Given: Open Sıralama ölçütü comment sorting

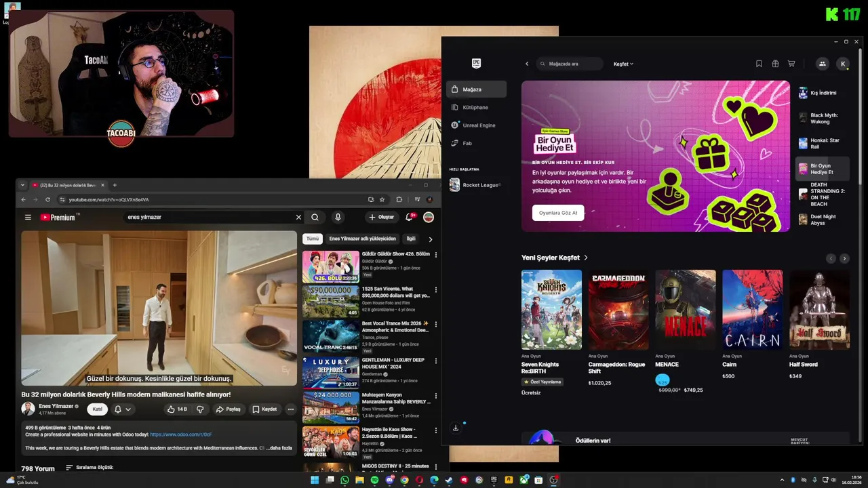Looking at the screenshot, I should click(x=89, y=468).
